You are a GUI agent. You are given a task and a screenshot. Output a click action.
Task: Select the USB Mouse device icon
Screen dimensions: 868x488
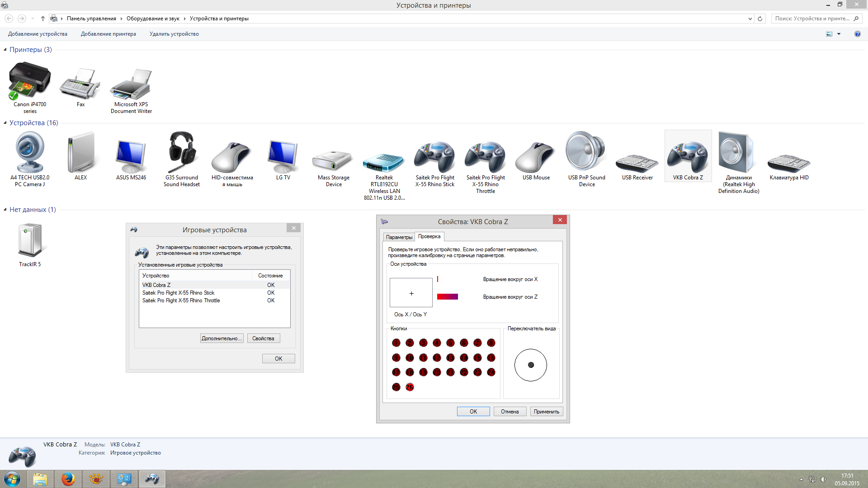(536, 157)
